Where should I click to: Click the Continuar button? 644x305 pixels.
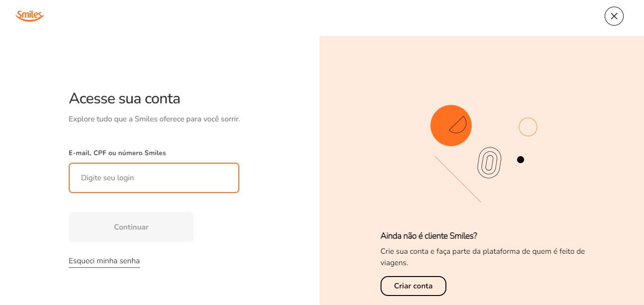pyautogui.click(x=131, y=227)
